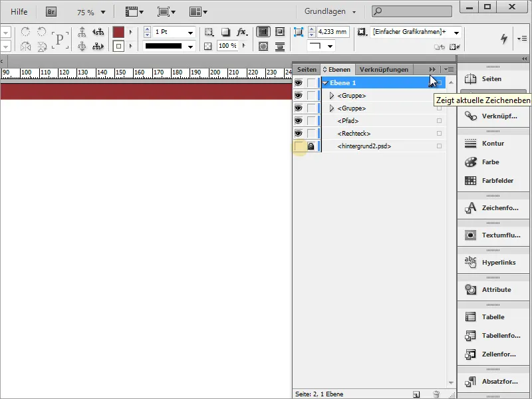Expand the first Gruppe triangle
The image size is (532, 399).
(x=332, y=96)
